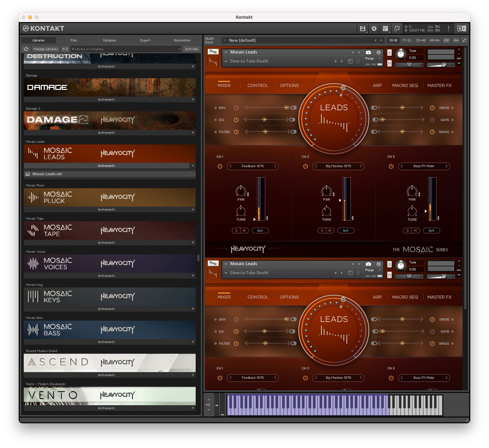The width and height of the screenshot is (489, 448).
Task: Delete the first instrument's snapshot with trash icon
Action: click(358, 61)
